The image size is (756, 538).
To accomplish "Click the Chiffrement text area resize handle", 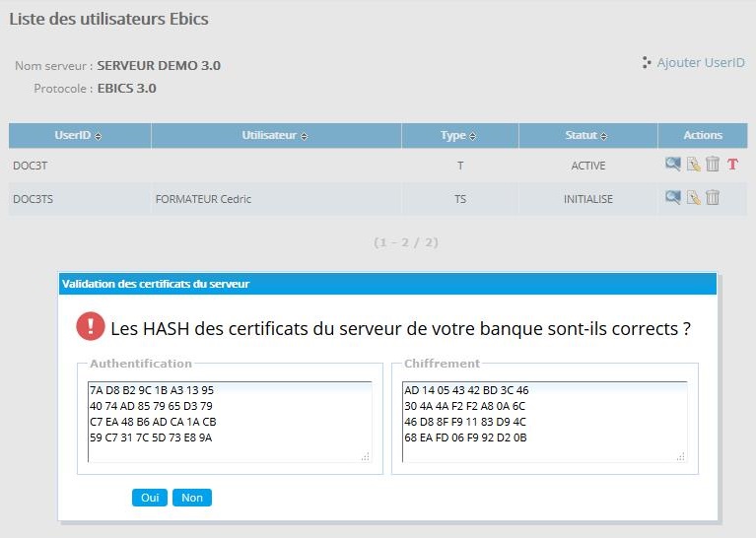I will 681,456.
